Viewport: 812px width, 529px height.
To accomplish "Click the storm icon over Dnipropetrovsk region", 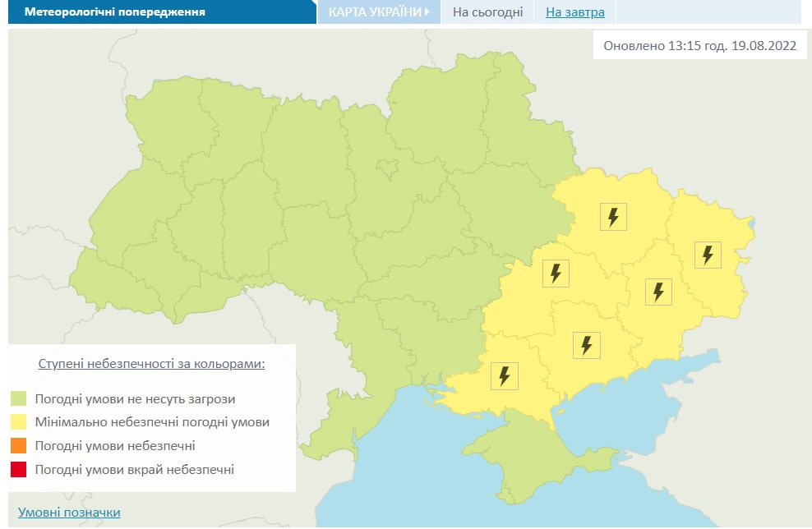I will (x=555, y=272).
